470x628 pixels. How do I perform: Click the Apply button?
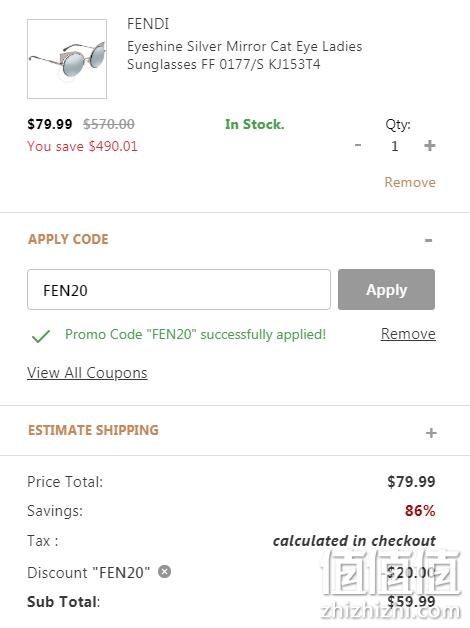pyautogui.click(x=386, y=290)
